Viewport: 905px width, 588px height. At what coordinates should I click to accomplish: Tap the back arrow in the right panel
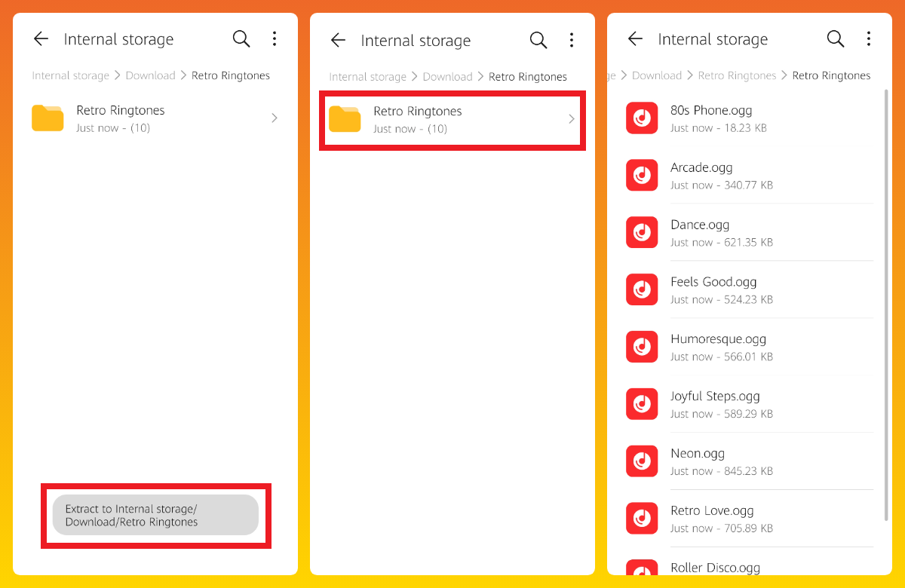tap(635, 39)
